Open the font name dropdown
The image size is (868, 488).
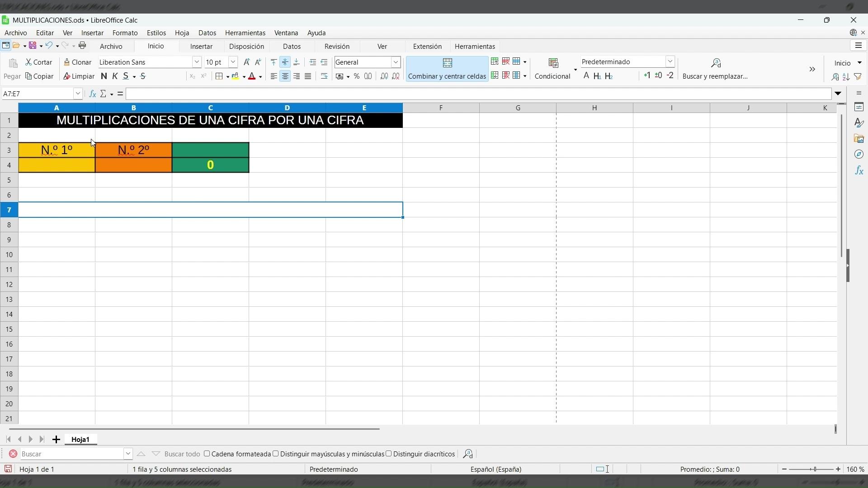click(197, 62)
